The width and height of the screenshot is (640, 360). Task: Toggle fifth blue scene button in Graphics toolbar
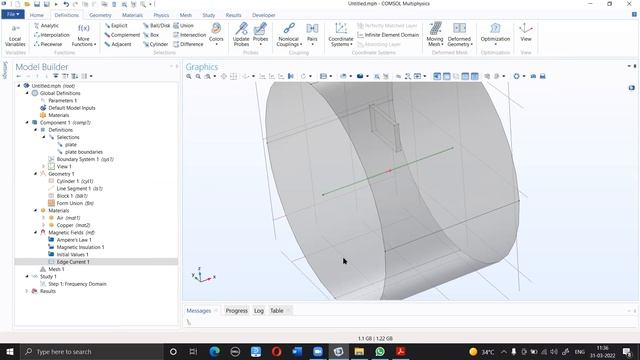tap(475, 76)
